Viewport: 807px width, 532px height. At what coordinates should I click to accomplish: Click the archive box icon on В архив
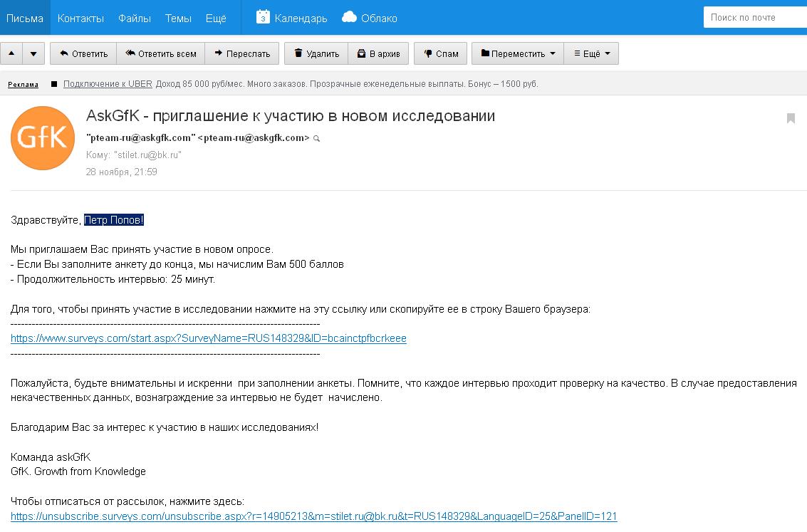[361, 53]
